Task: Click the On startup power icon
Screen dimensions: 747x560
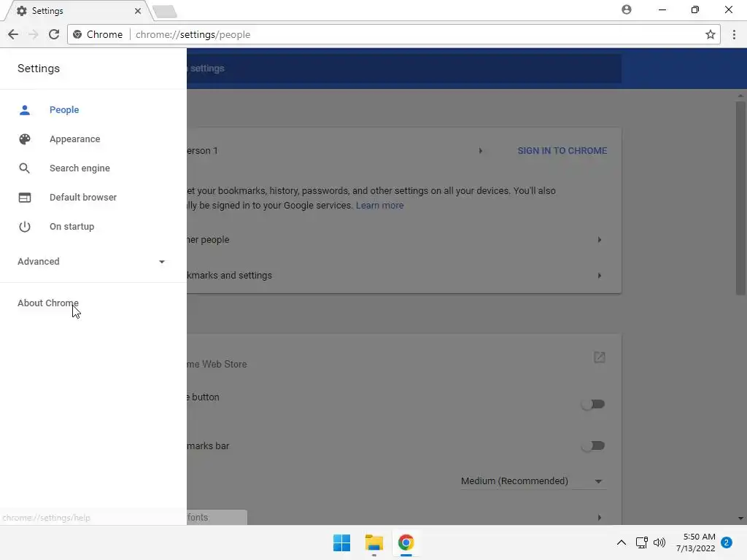Action: [24, 226]
